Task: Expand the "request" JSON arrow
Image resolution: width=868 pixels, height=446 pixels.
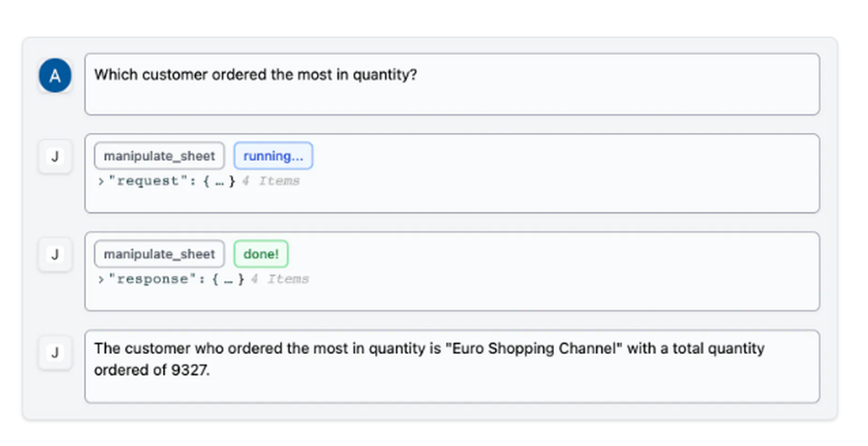Action: pyautogui.click(x=100, y=181)
